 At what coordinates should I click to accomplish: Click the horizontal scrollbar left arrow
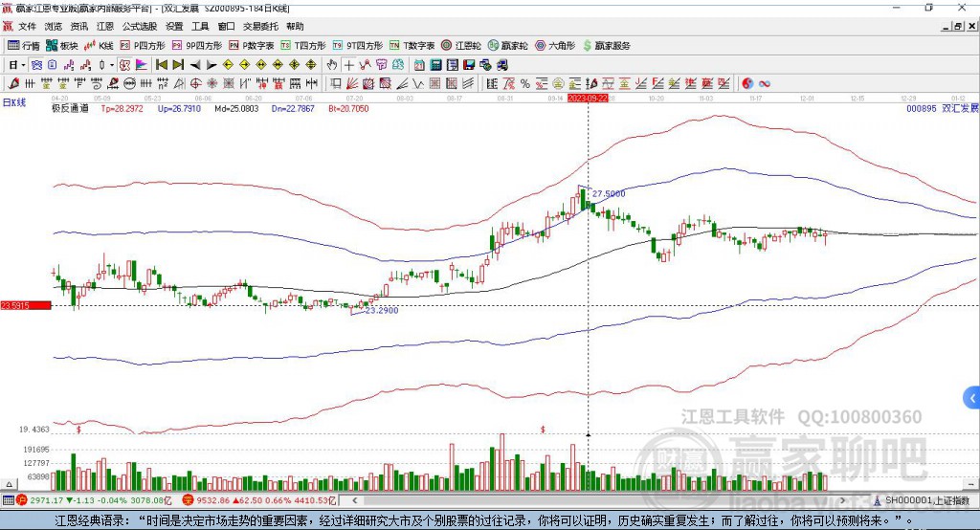point(354,500)
